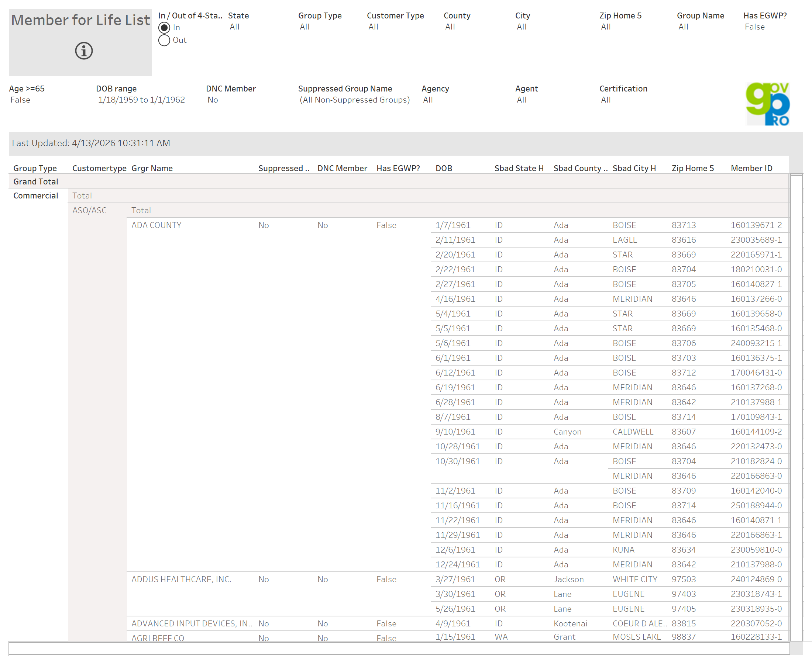Screen dimensions: 812x664
Task: Select the 'Out' radio button
Action: 164,40
